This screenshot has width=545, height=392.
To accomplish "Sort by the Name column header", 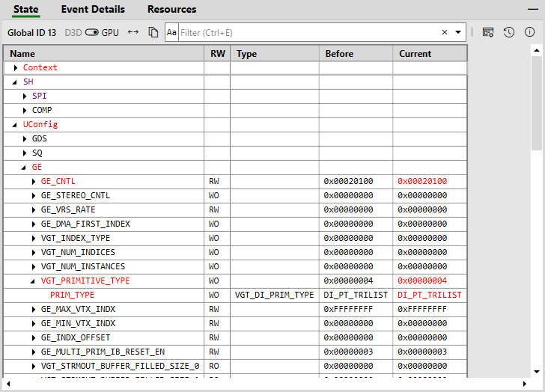I will click(x=104, y=54).
